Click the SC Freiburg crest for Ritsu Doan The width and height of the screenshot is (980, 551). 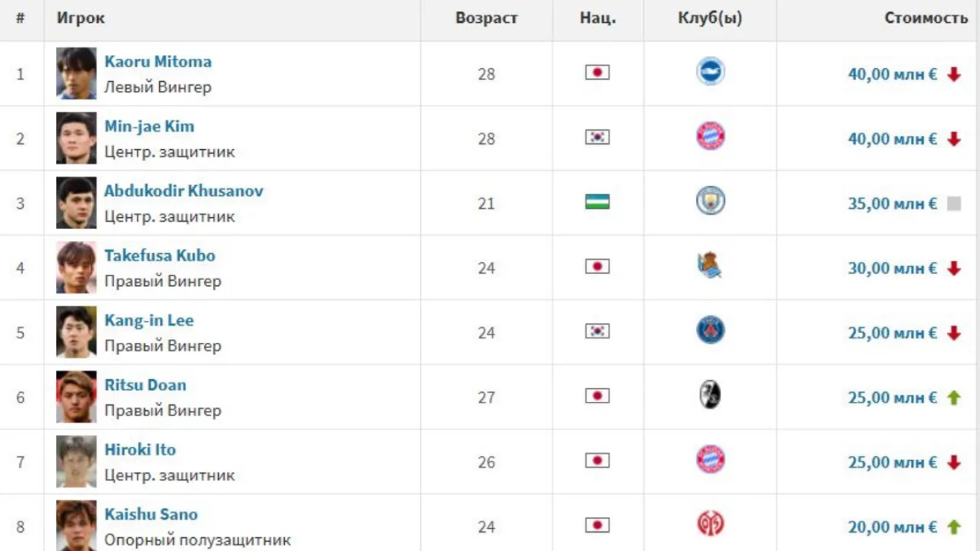coord(710,395)
